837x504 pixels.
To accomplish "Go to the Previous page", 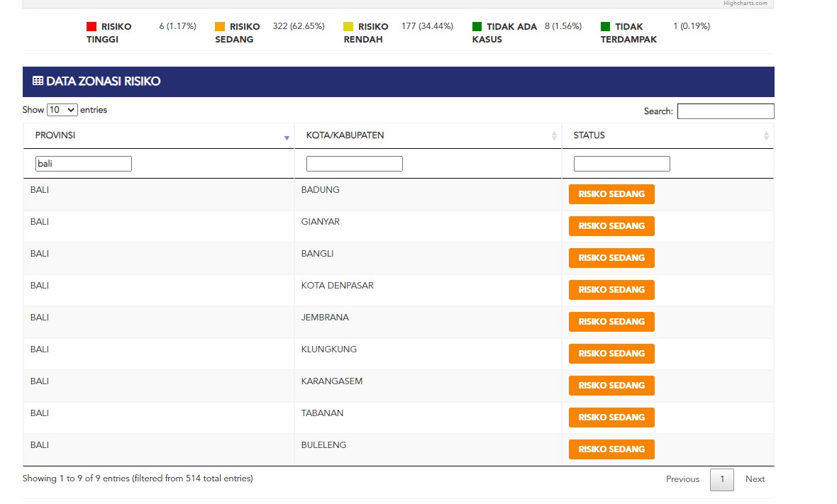I will [682, 479].
